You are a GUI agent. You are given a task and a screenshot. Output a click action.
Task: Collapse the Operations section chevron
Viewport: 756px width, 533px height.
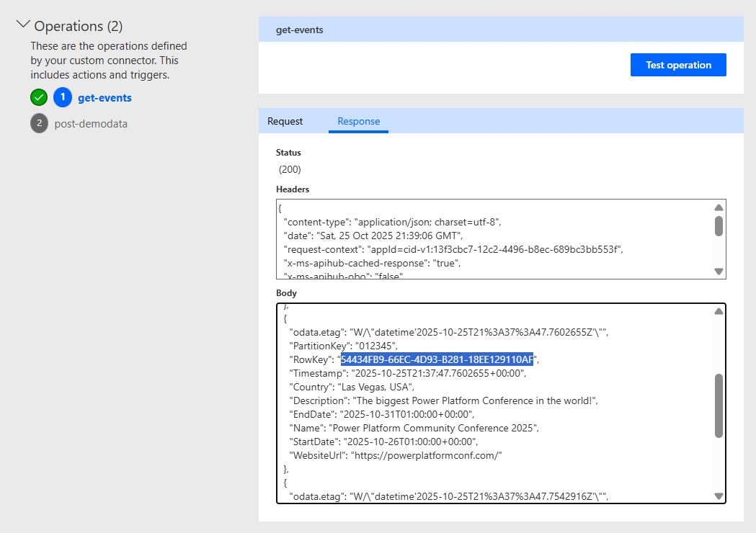23,25
